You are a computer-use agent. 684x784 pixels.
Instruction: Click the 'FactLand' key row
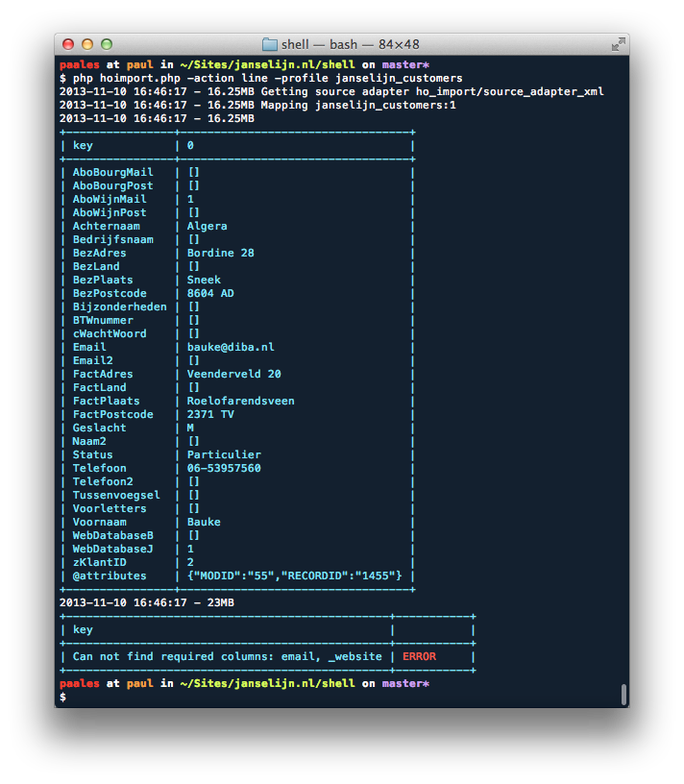click(237, 388)
